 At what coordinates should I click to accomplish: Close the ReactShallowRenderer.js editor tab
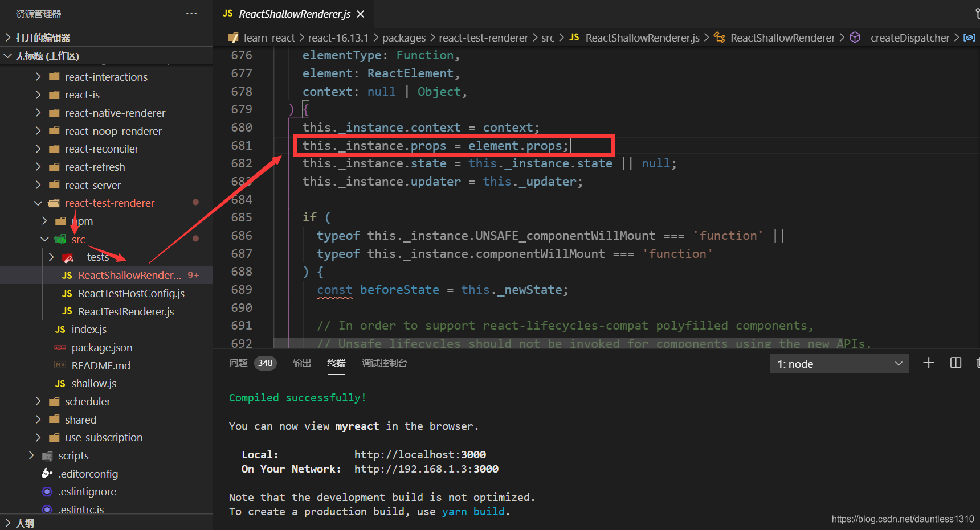click(360, 14)
